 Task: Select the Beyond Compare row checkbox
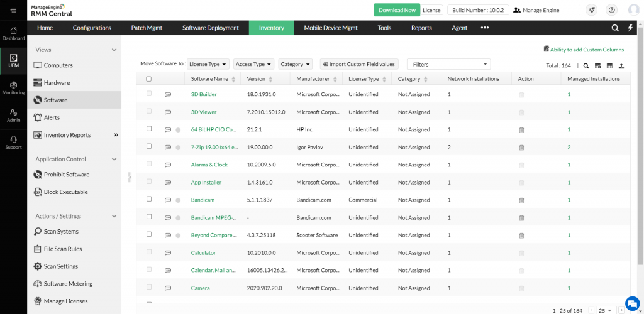tap(149, 234)
